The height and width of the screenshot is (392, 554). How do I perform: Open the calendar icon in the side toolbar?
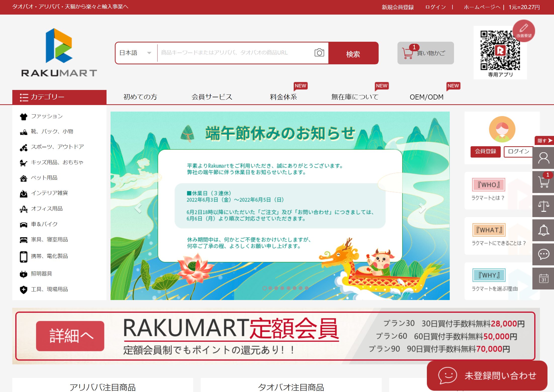pyautogui.click(x=543, y=278)
